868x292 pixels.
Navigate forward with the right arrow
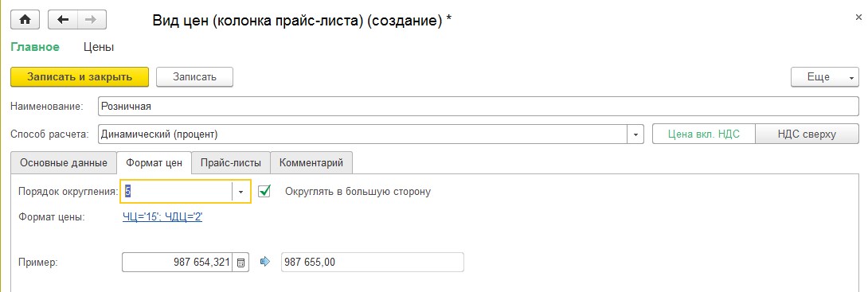[x=92, y=19]
